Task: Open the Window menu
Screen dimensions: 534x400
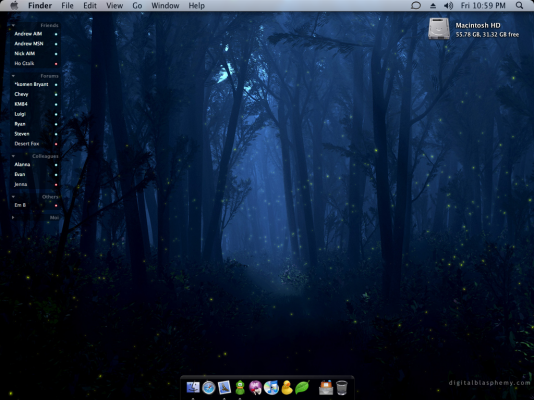Action: 165,5
